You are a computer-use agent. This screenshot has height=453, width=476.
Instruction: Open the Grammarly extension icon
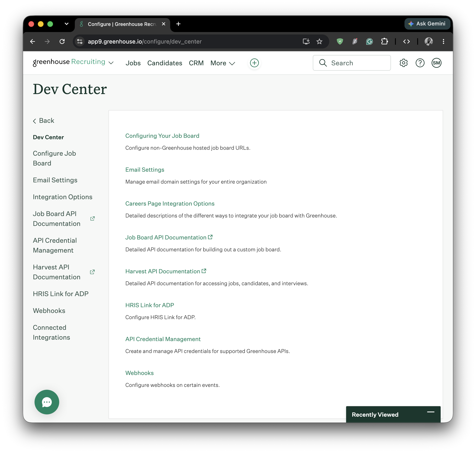tap(369, 41)
